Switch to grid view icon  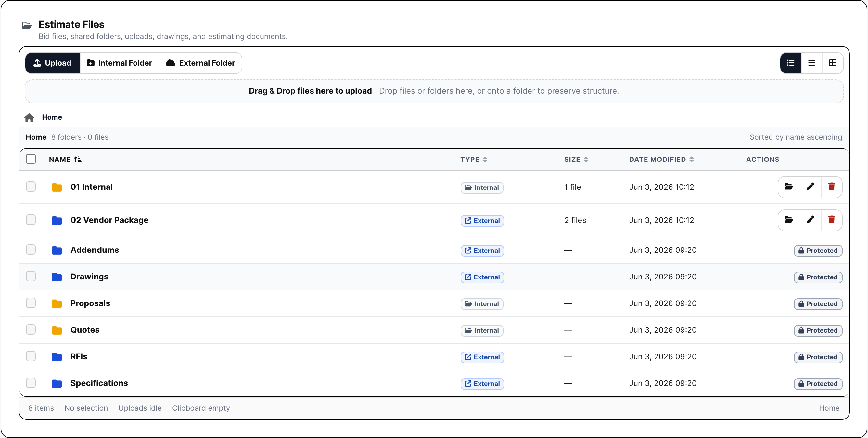[832, 63]
